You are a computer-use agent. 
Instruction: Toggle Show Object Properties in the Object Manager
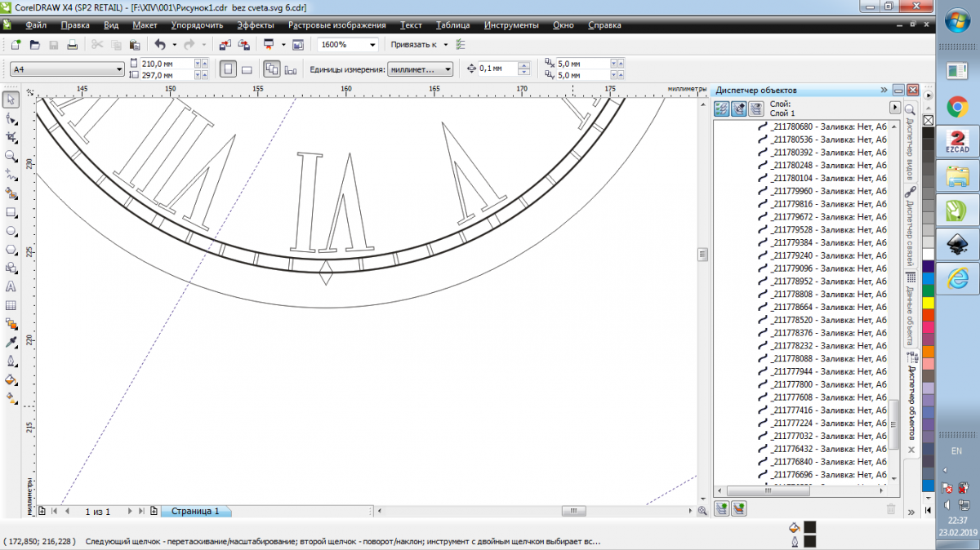click(722, 109)
